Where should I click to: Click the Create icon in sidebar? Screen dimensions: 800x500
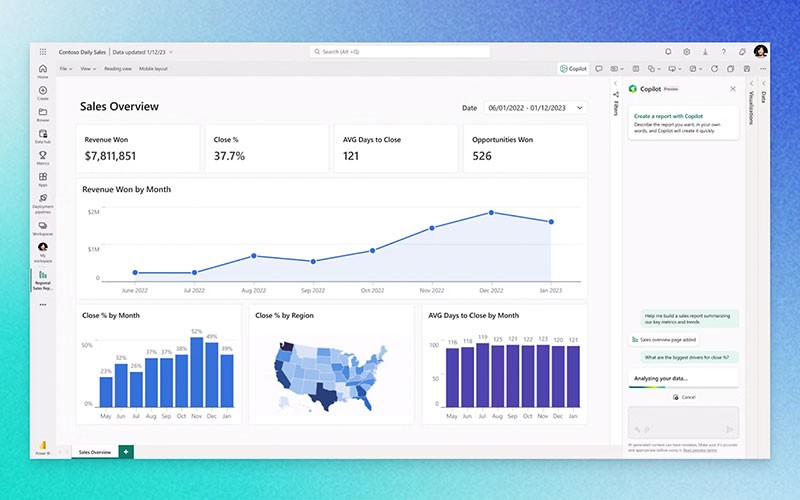click(x=43, y=92)
